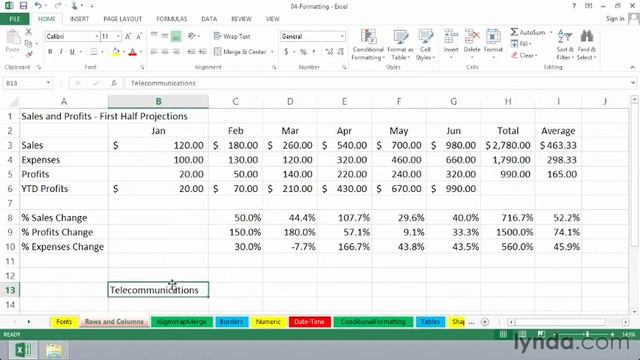Open the Borders sheet tab
The height and width of the screenshot is (360, 640).
click(x=231, y=322)
